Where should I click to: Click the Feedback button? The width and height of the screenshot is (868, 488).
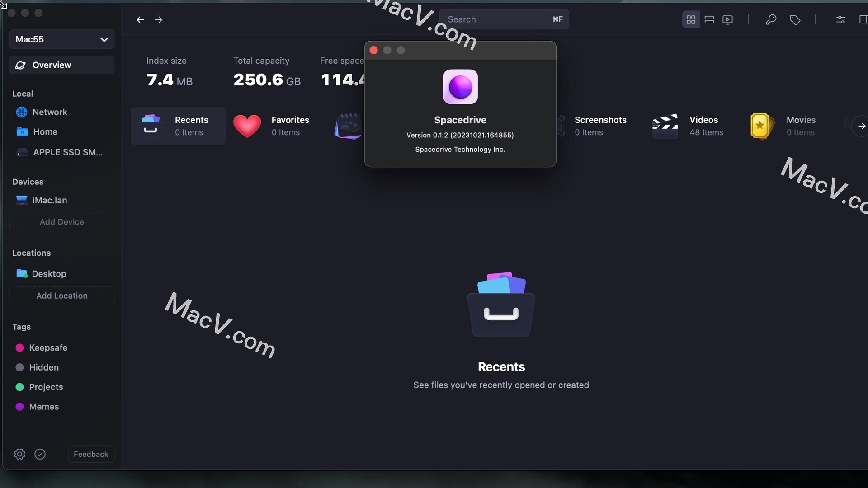click(x=90, y=454)
